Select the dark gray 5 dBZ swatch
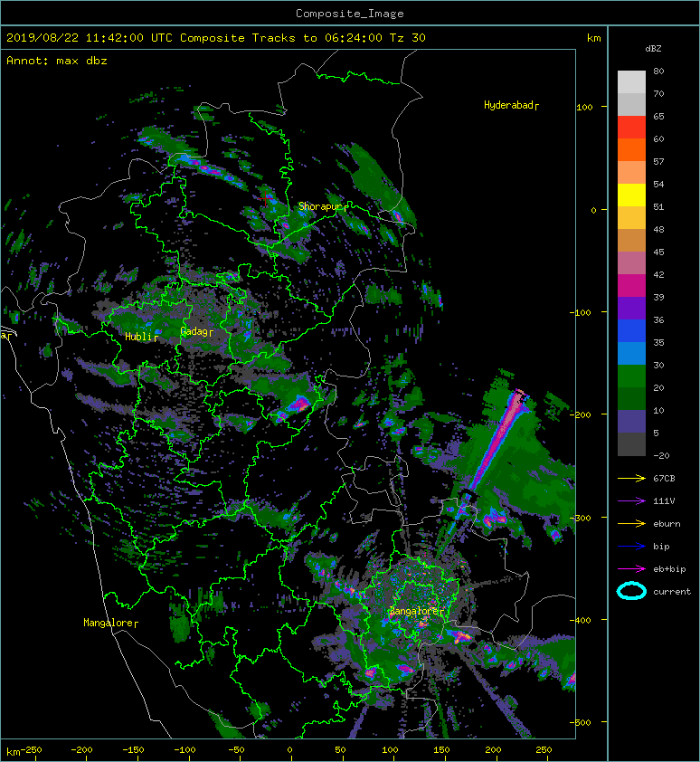The image size is (700, 762). pyautogui.click(x=631, y=443)
